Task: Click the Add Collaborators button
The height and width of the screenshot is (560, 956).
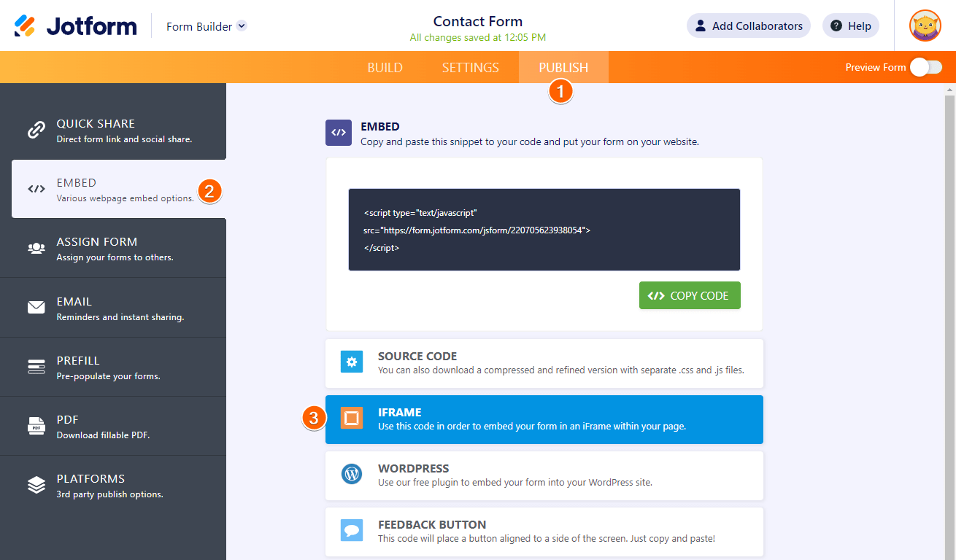Action: click(x=748, y=26)
